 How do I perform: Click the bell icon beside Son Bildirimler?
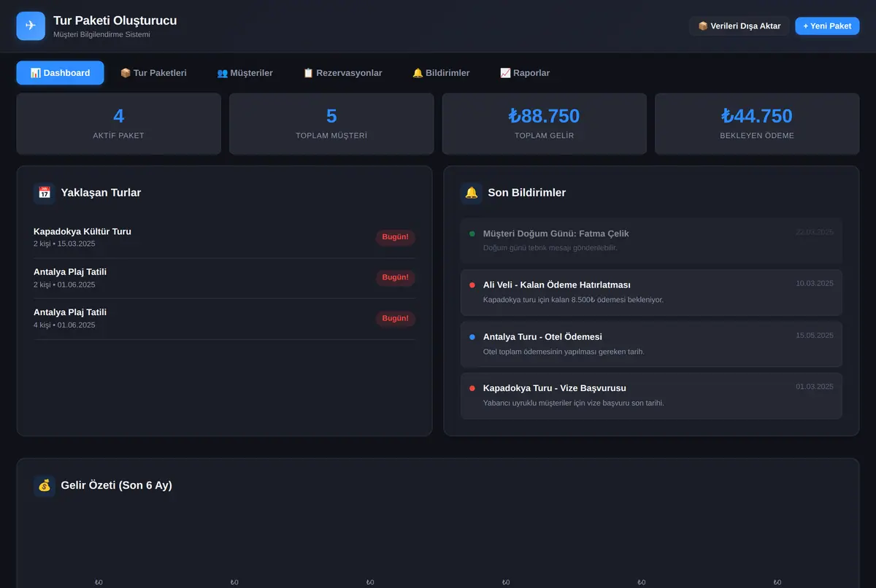point(472,193)
